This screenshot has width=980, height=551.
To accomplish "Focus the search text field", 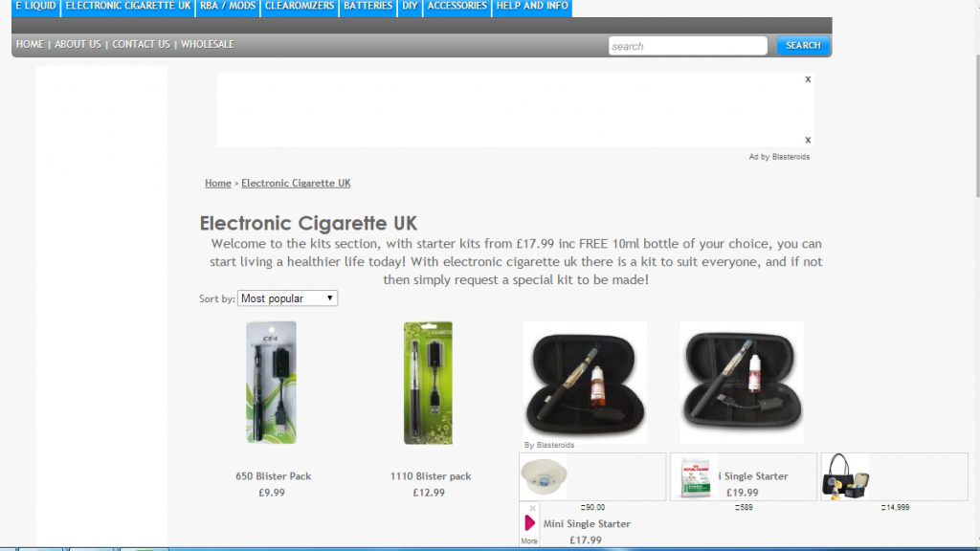I will click(x=687, y=46).
